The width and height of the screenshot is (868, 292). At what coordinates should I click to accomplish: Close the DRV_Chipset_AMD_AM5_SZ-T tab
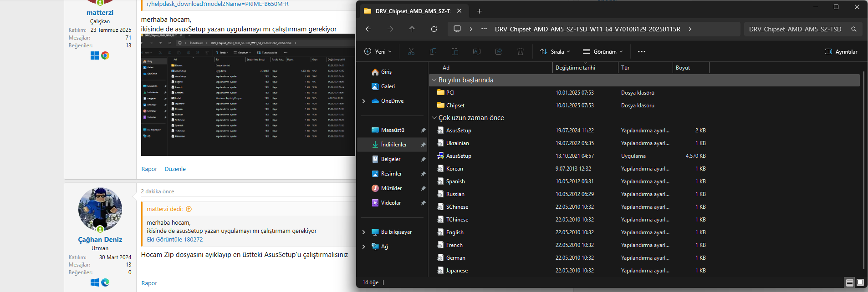(459, 11)
